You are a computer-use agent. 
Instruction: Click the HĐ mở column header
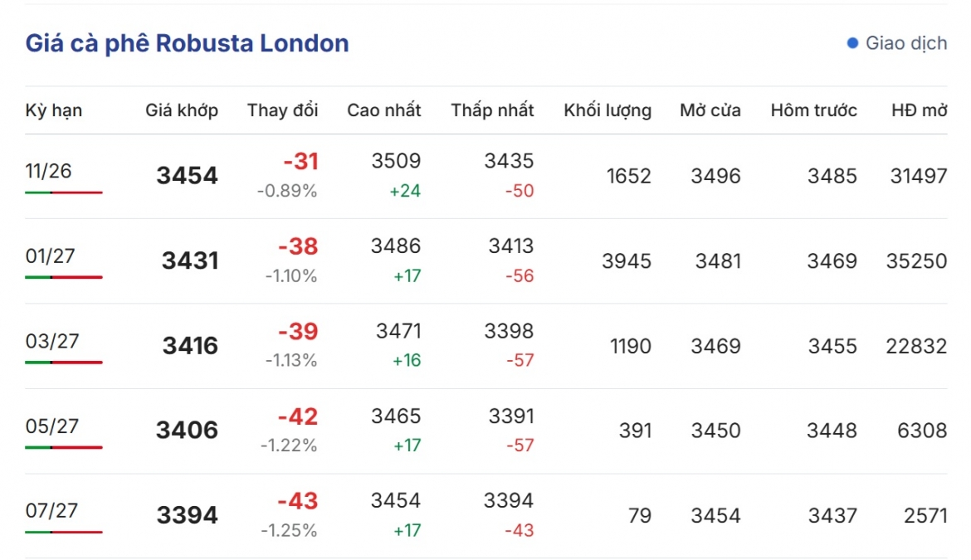(x=919, y=110)
